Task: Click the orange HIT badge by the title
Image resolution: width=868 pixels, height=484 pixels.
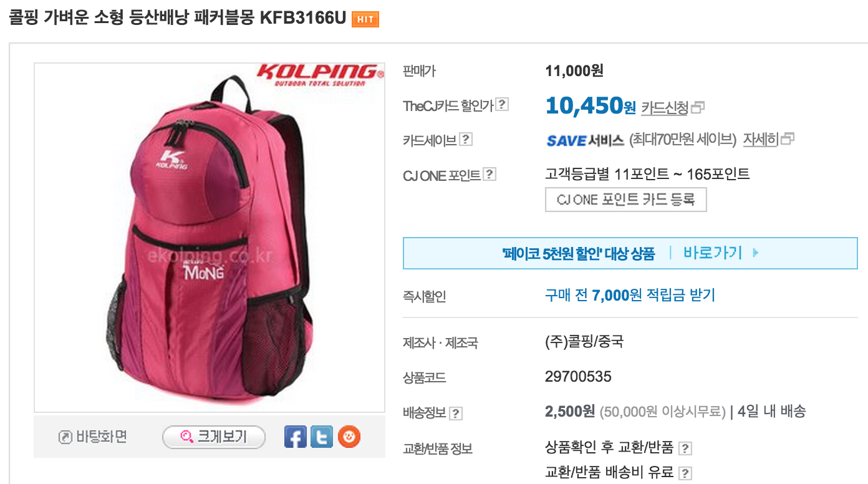Action: [365, 19]
